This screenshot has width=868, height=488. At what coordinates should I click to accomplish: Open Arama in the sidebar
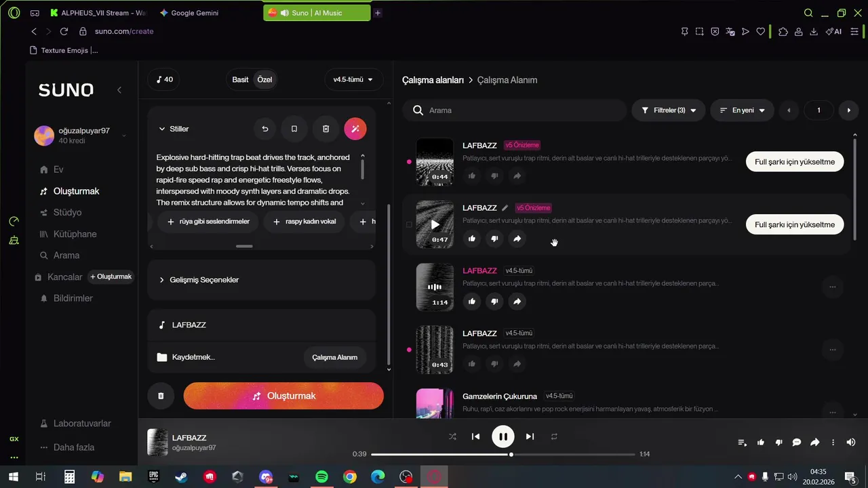pos(66,256)
